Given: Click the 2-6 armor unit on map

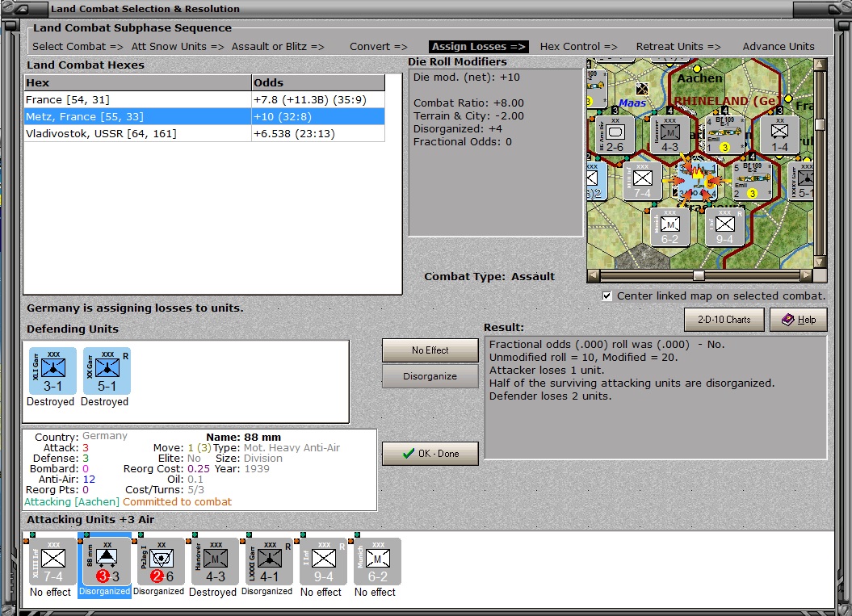Looking at the screenshot, I should [x=615, y=136].
